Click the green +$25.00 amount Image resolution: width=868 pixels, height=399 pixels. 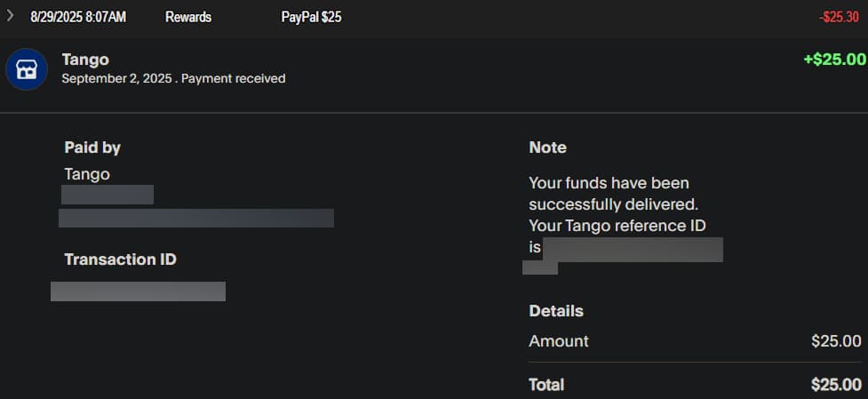pos(833,60)
